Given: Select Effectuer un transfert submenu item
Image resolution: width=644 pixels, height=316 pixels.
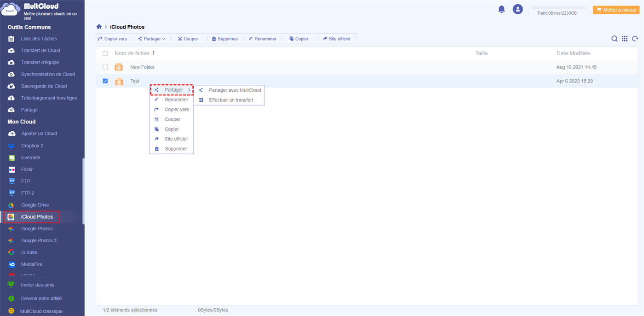Looking at the screenshot, I should point(229,100).
